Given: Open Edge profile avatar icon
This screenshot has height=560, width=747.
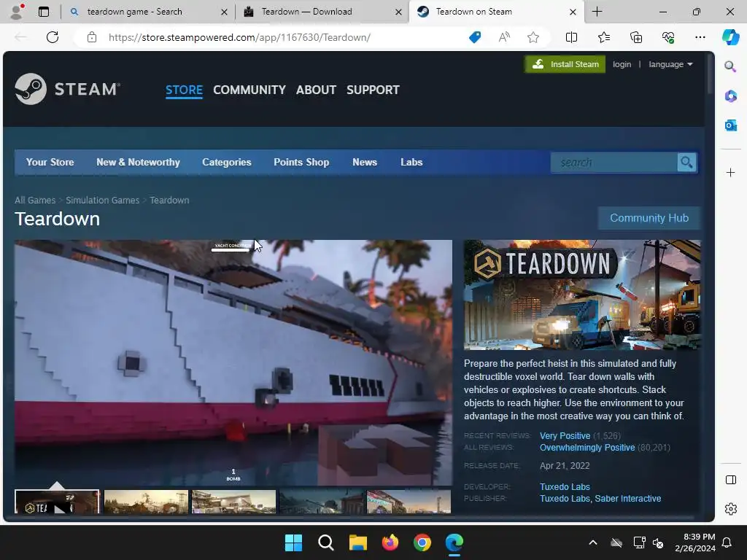Looking at the screenshot, I should click(x=17, y=12).
